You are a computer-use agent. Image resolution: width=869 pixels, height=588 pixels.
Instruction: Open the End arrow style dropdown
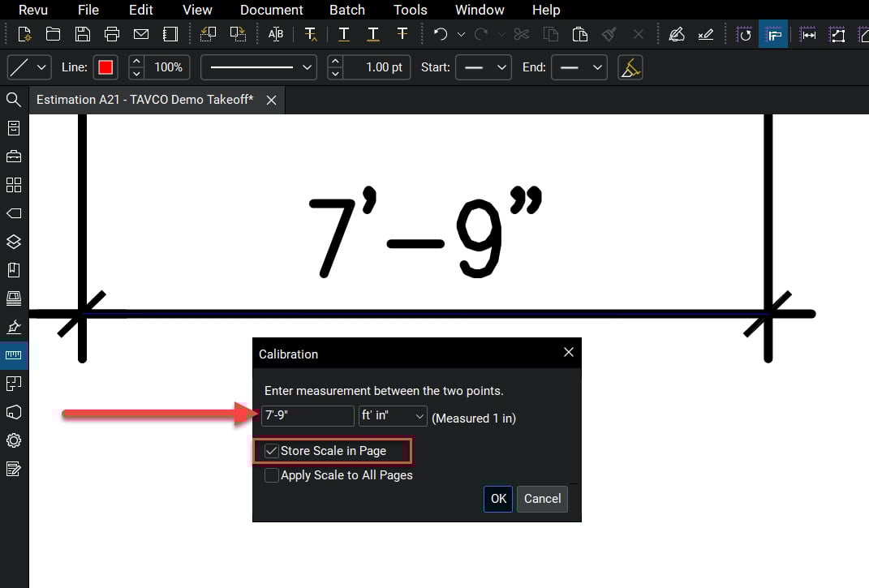coord(579,67)
